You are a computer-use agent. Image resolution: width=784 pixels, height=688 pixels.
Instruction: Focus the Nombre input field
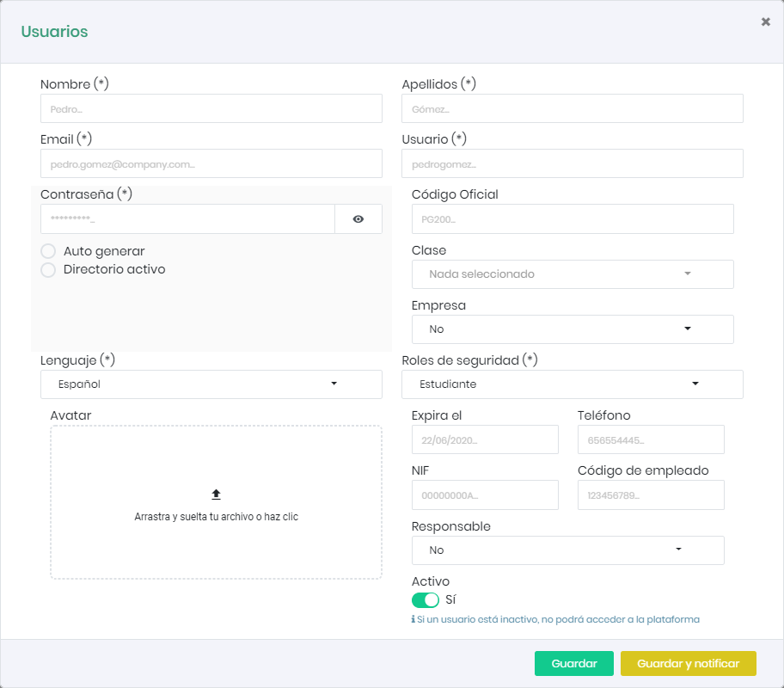click(211, 109)
